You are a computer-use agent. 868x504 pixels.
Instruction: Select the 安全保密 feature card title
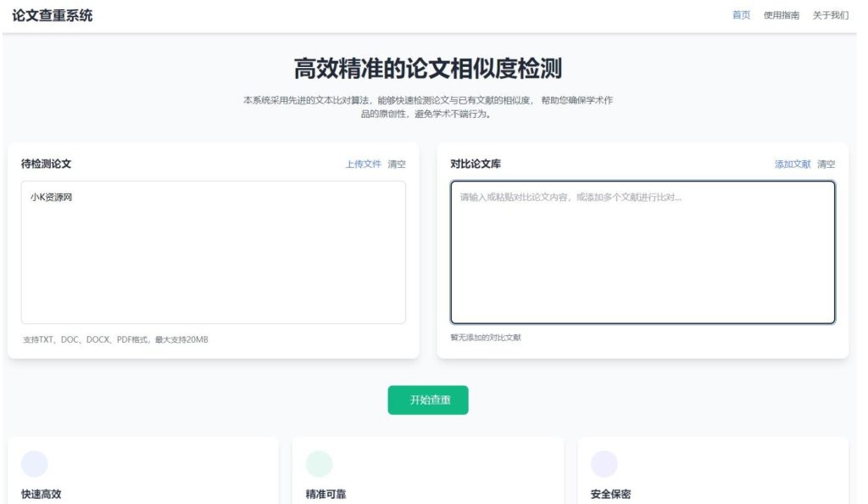[611, 495]
